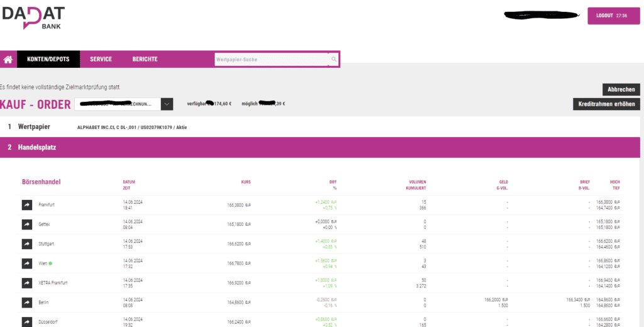This screenshot has width=644, height=327.
Task: Focus the Wertpapier-Suche search field
Action: (x=271, y=60)
